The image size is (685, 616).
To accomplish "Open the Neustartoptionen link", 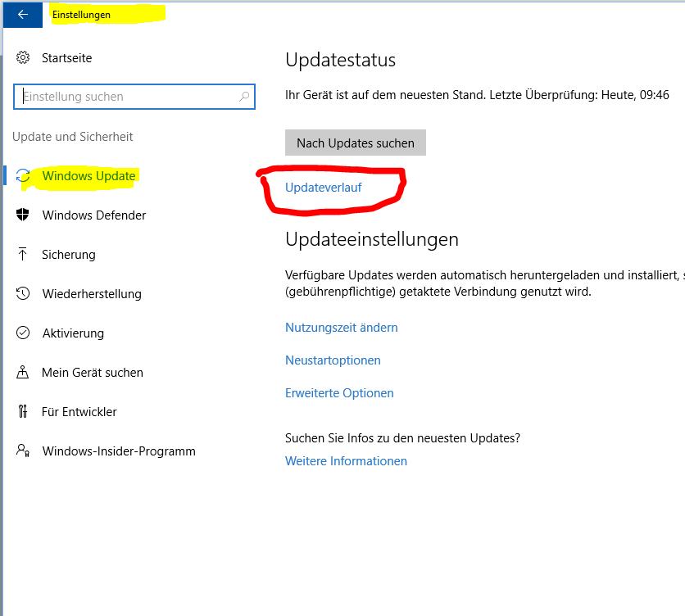I will (x=333, y=360).
